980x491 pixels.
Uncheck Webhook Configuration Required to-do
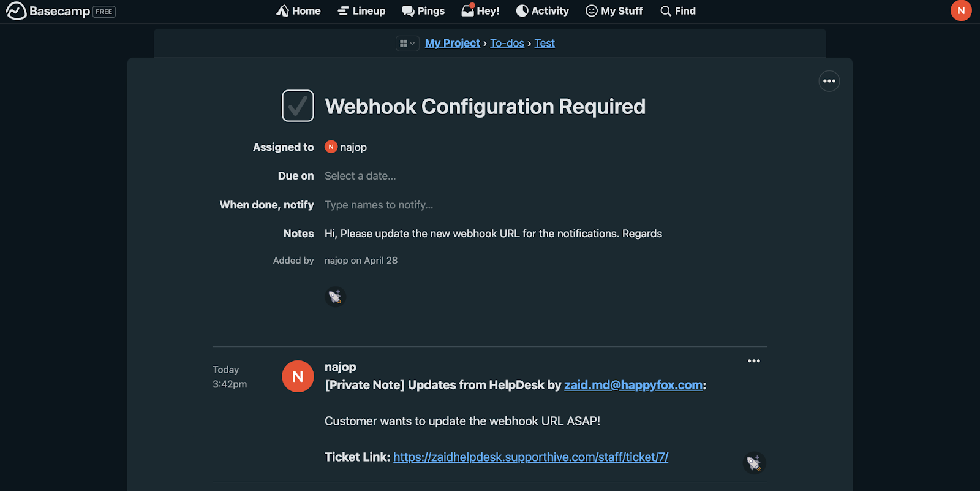[298, 106]
